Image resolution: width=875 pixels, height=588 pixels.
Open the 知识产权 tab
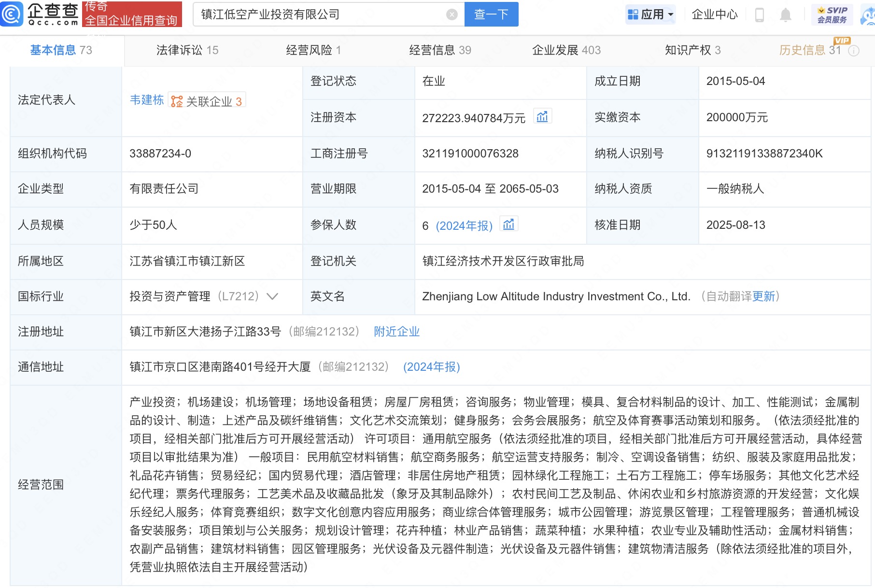tap(692, 50)
